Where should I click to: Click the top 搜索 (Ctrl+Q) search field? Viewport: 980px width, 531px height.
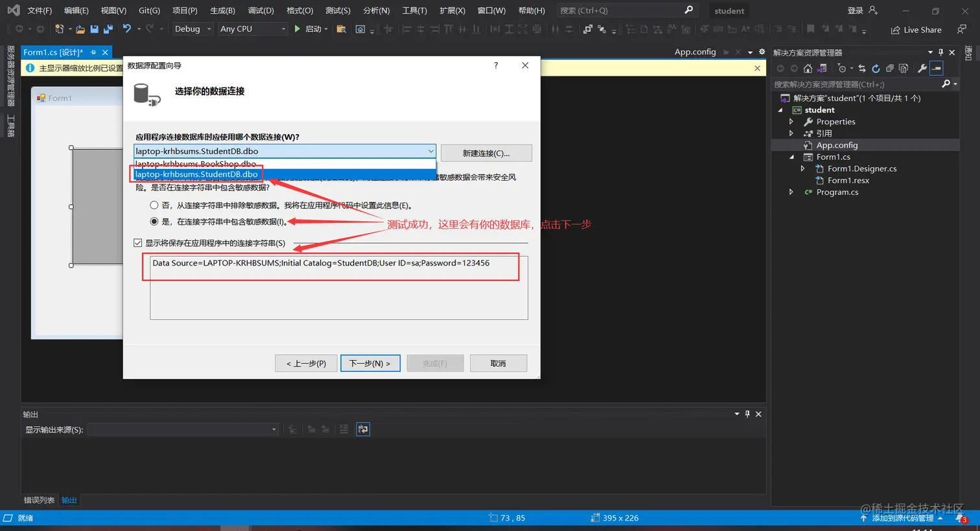point(626,10)
